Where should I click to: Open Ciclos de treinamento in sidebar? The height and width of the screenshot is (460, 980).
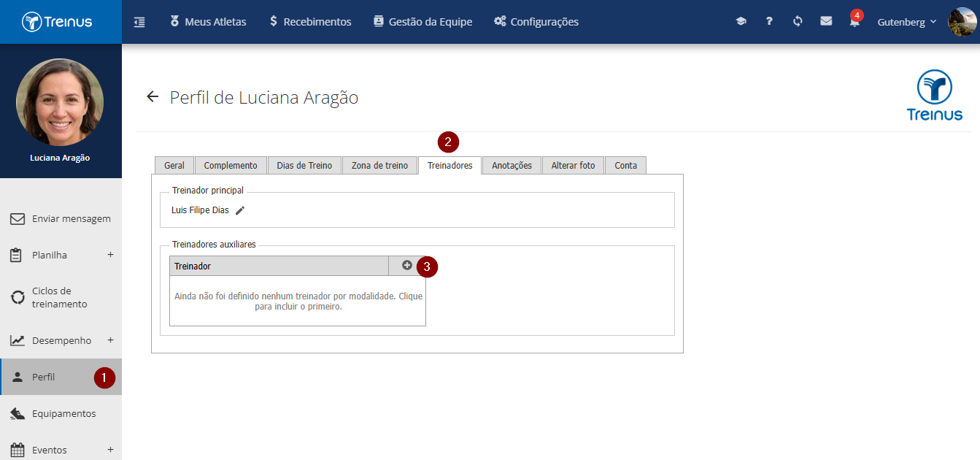click(61, 297)
